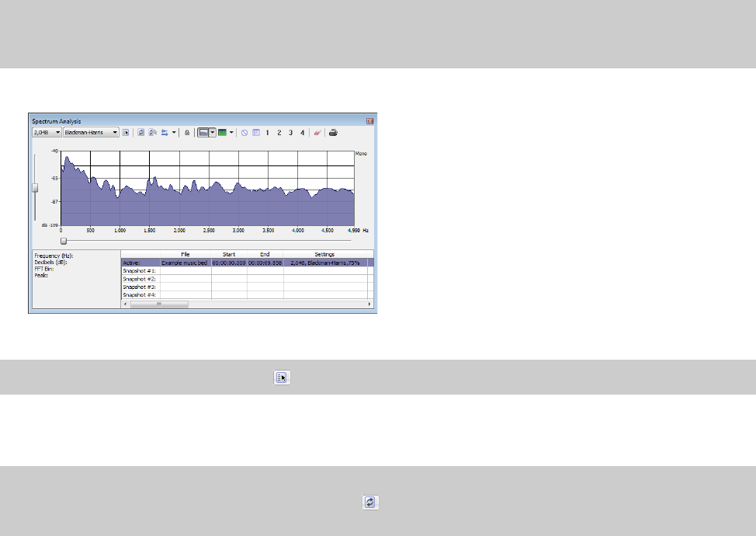Close the Spectrum Analysis window
The height and width of the screenshot is (536, 756).
coord(369,121)
